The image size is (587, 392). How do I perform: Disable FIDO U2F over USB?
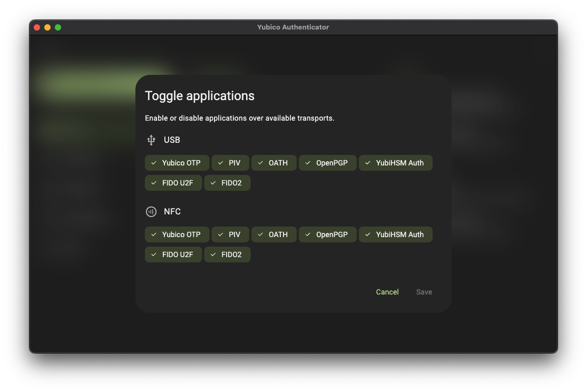[x=173, y=183]
